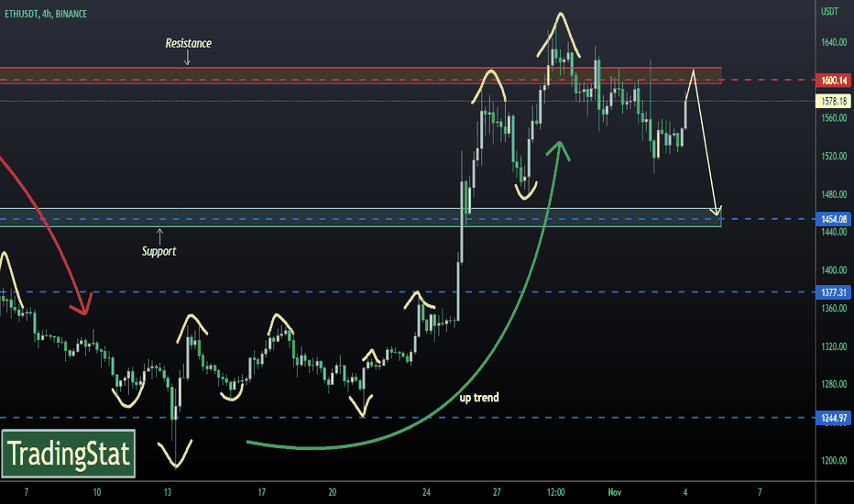Click the 1560.00 price axis value
This screenshot has width=854, height=504.
(834, 117)
